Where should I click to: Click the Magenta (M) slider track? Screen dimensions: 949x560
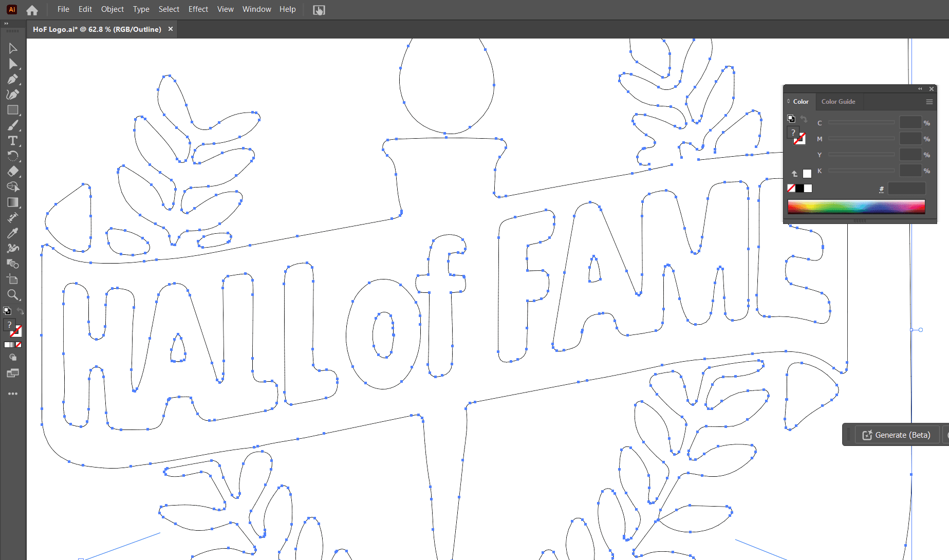(x=862, y=139)
